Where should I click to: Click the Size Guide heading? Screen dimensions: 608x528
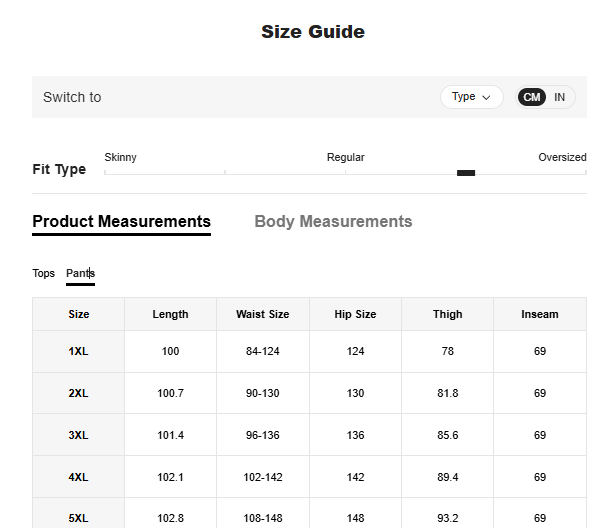(x=313, y=32)
